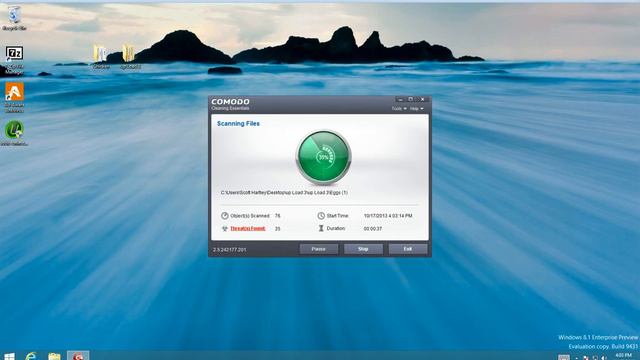Close the Comodo Cleaning Essentials window
This screenshot has height=360, width=640.
[422, 100]
